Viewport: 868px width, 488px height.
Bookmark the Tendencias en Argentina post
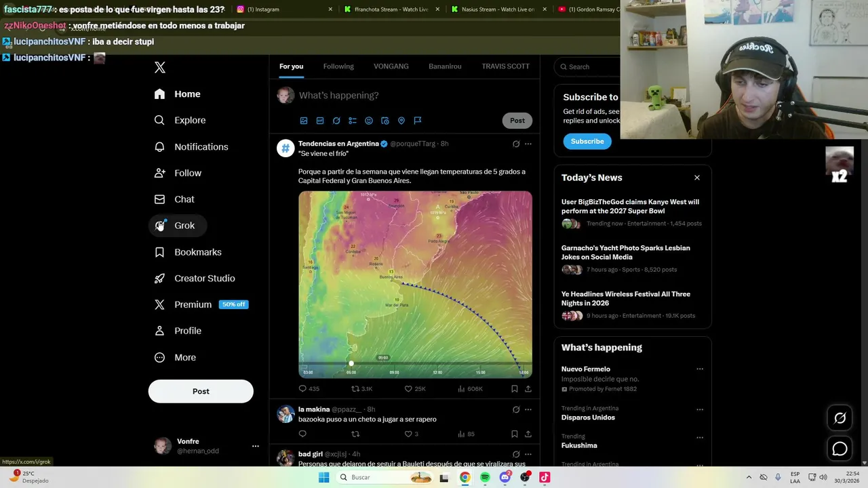515,388
